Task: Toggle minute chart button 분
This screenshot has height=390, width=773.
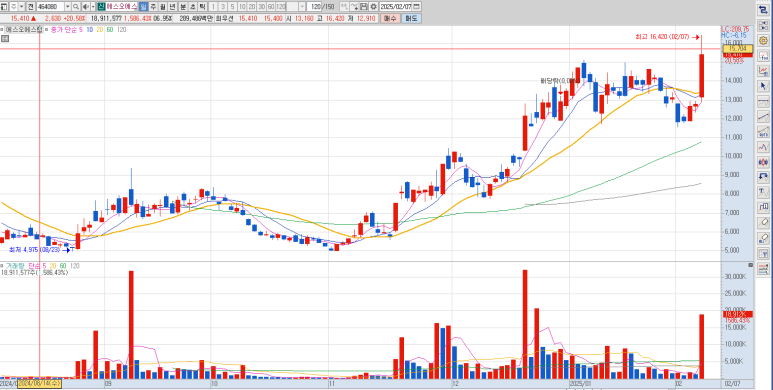Action: point(183,6)
